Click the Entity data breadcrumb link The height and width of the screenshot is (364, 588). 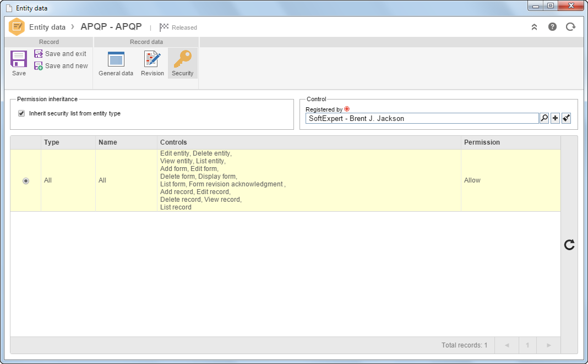pyautogui.click(x=47, y=27)
